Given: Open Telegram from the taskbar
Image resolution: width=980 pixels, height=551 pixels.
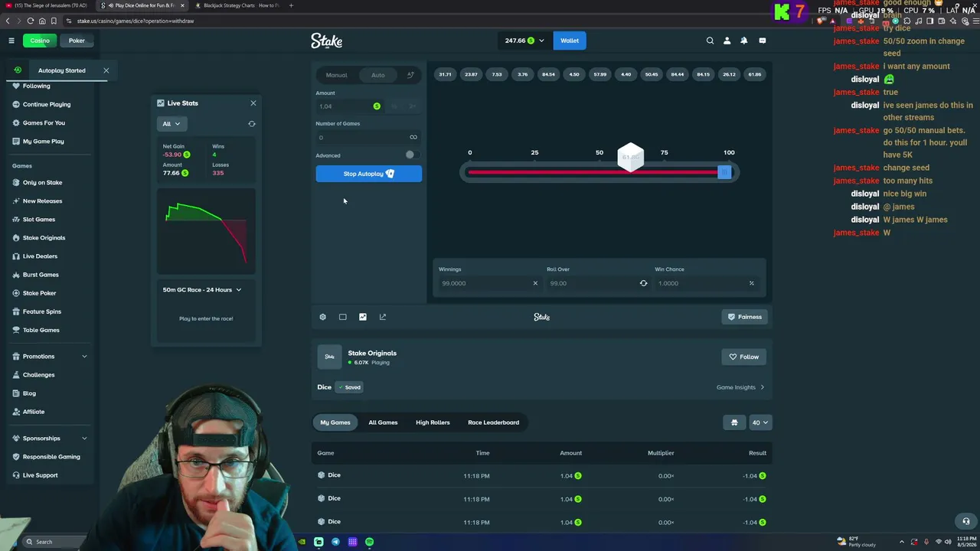Looking at the screenshot, I should [335, 542].
